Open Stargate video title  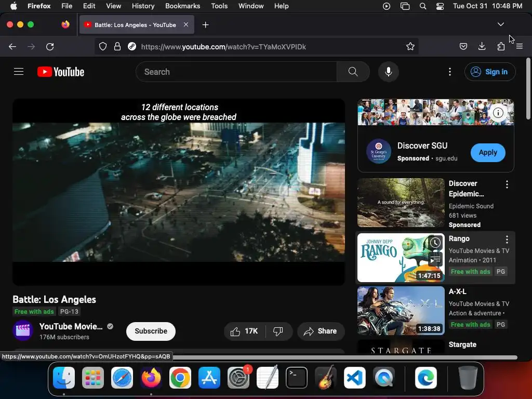point(462,345)
